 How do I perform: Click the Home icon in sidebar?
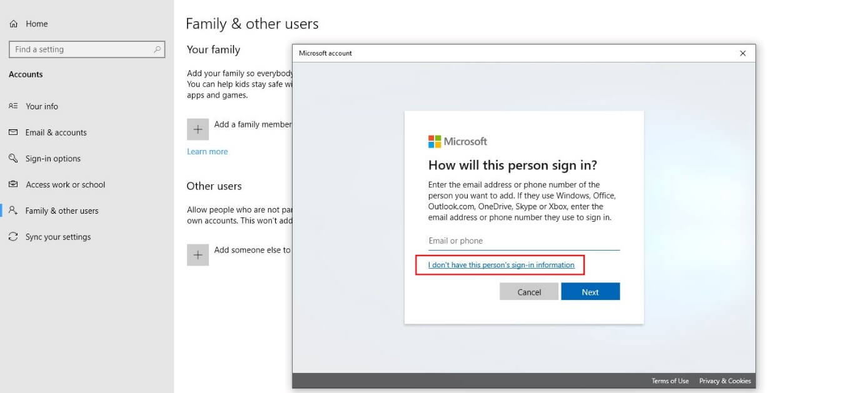[x=13, y=24]
